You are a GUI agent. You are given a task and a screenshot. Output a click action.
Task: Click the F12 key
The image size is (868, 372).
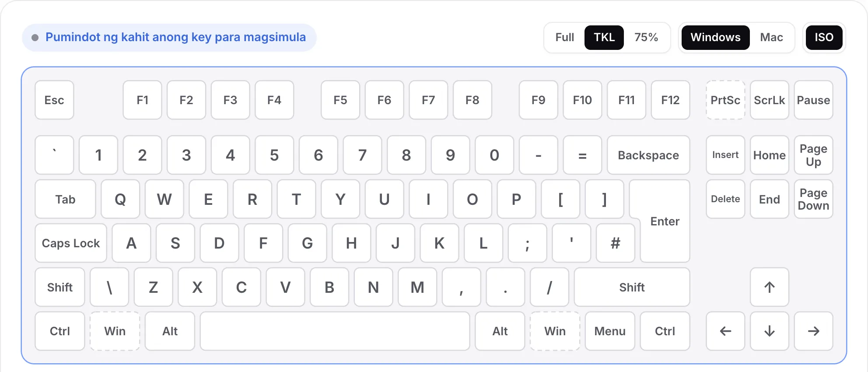click(670, 100)
